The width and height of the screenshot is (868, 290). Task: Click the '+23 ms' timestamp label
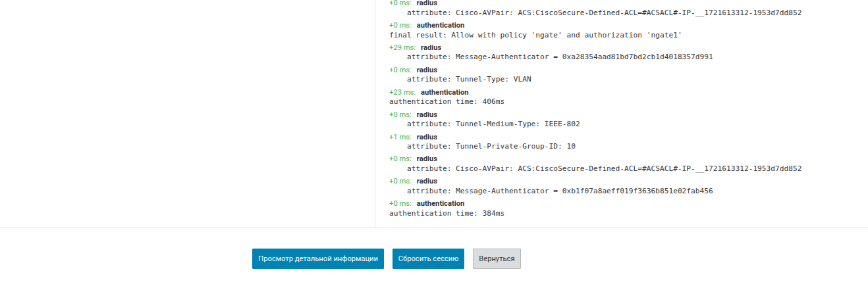tap(402, 92)
